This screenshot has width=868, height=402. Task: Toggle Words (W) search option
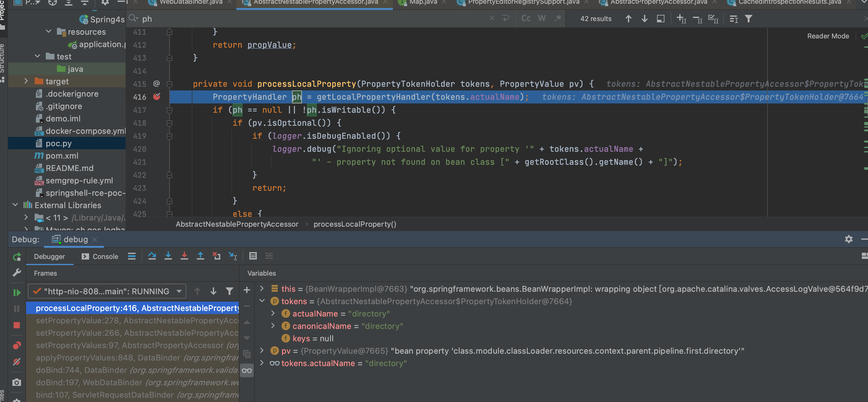pyautogui.click(x=542, y=18)
